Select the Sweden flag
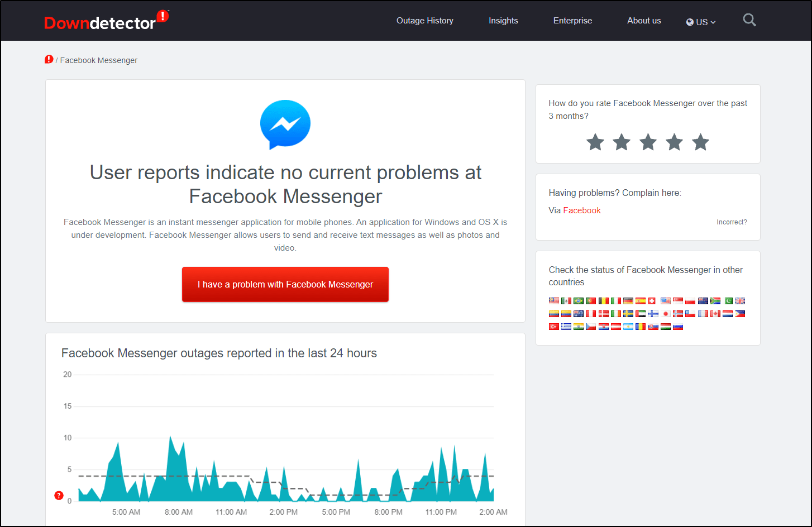The width and height of the screenshot is (812, 527). click(628, 314)
